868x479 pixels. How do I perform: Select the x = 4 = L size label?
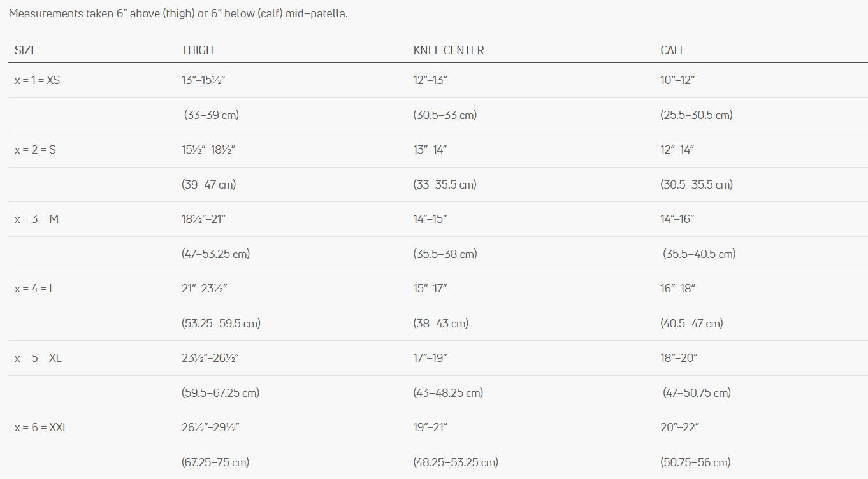click(35, 289)
